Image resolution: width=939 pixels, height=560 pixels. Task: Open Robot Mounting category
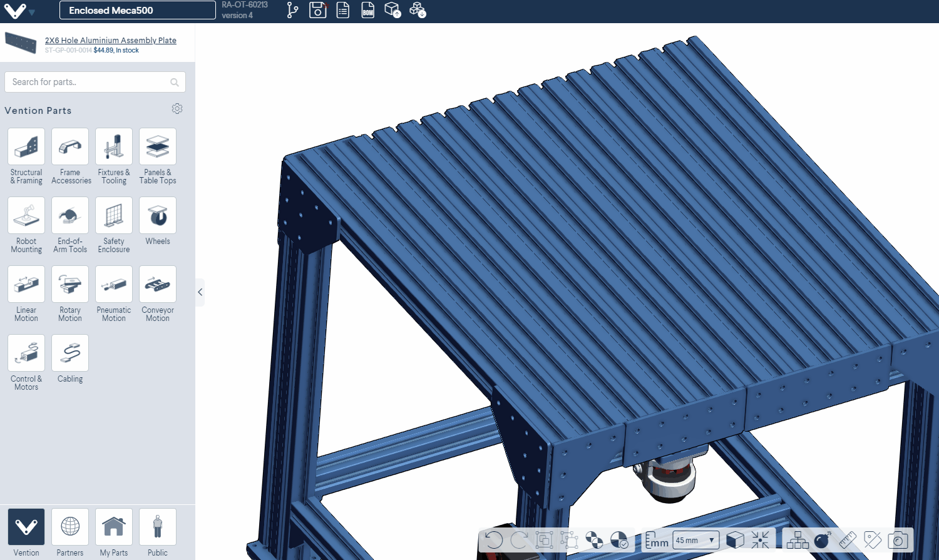pos(26,225)
